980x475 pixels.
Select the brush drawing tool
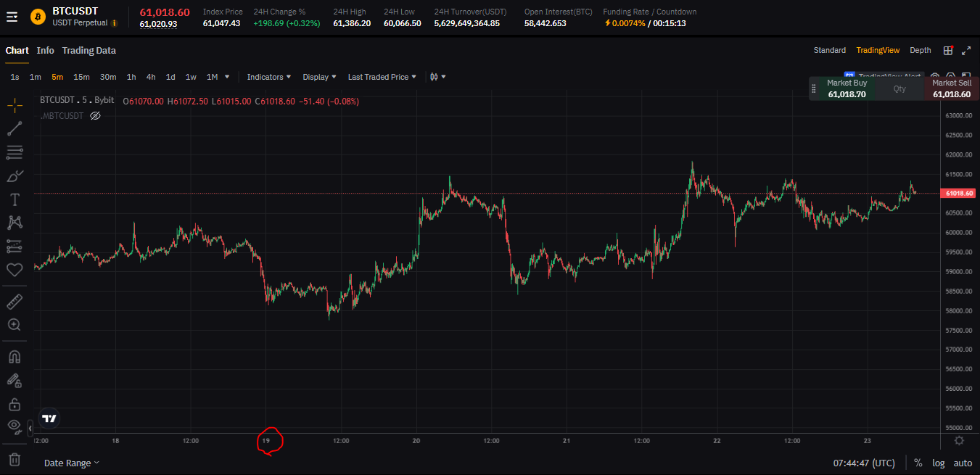click(x=15, y=175)
